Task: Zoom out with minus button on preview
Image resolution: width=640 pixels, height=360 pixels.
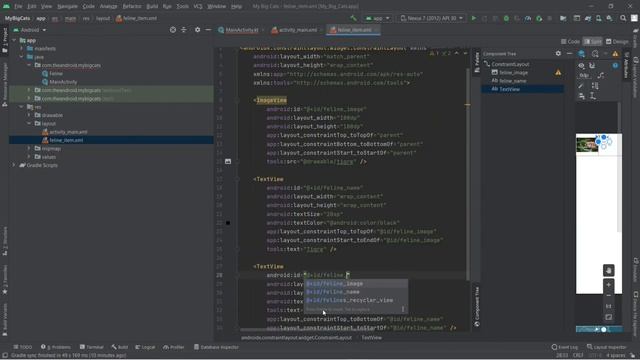Action: [609, 295]
